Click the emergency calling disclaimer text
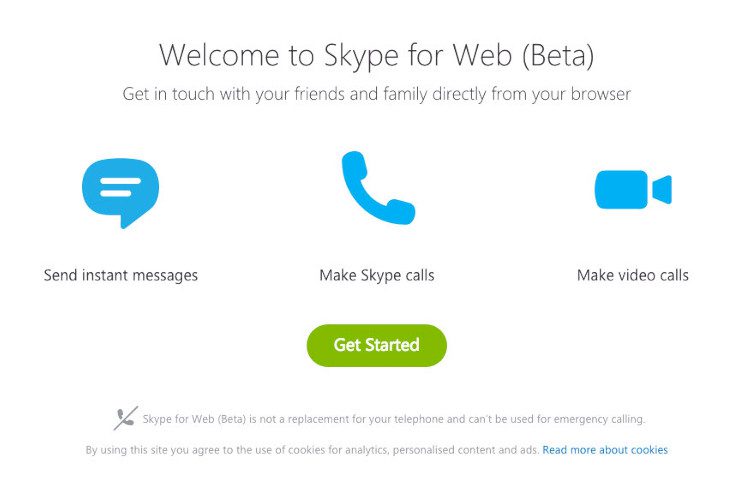The width and height of the screenshot is (750, 500). tap(394, 419)
